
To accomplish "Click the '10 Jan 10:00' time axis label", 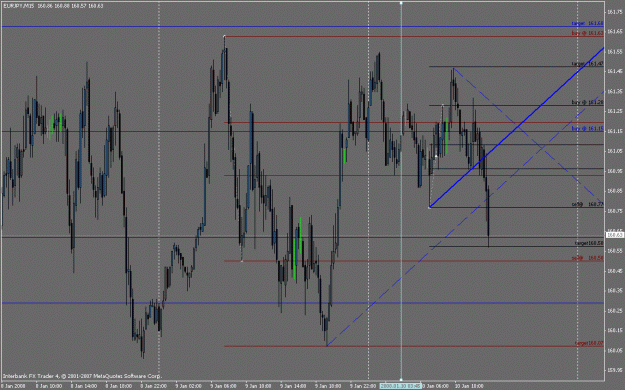I will tap(470, 386).
